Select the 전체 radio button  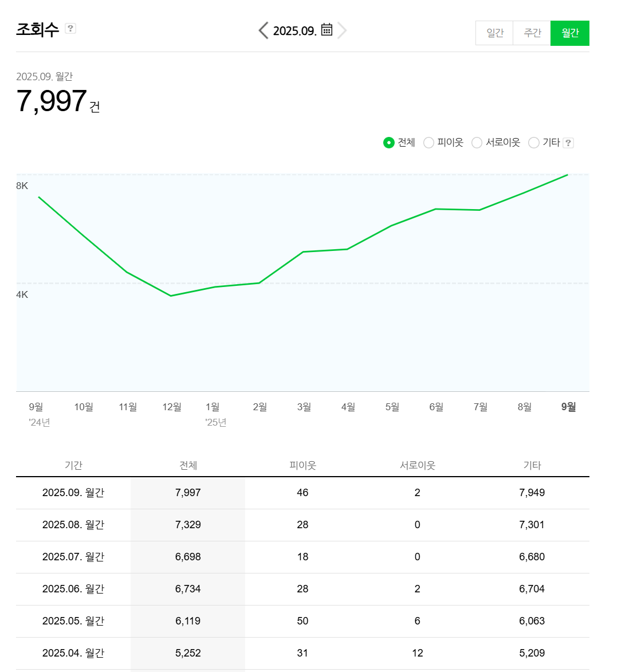click(389, 143)
